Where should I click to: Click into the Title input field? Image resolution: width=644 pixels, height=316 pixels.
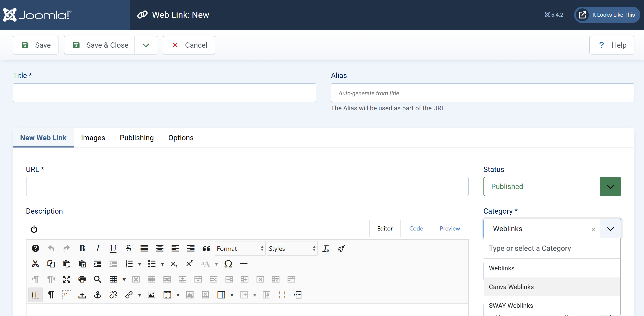pos(164,93)
